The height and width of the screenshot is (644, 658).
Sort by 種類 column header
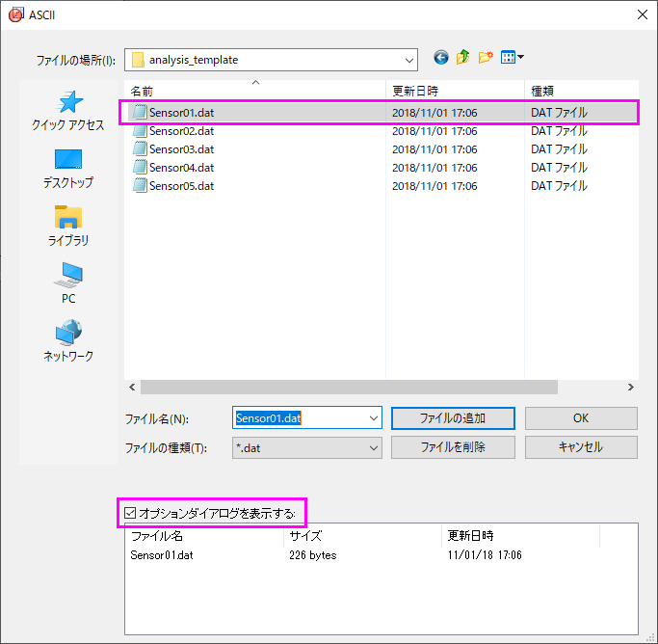tap(581, 91)
